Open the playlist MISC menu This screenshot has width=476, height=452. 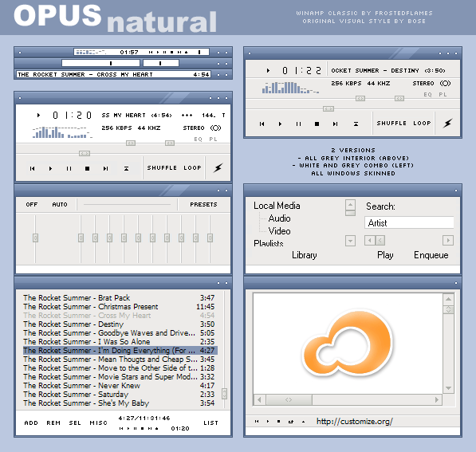(x=98, y=423)
